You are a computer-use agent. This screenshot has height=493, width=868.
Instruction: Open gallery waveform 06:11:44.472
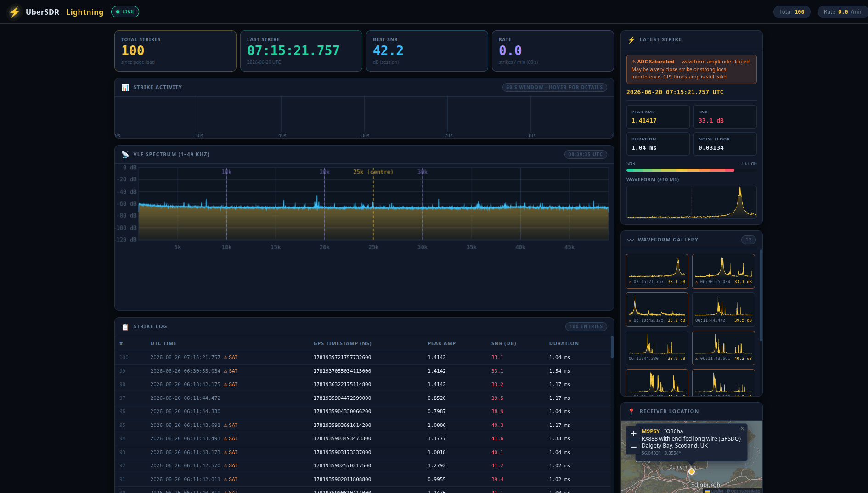coord(723,309)
